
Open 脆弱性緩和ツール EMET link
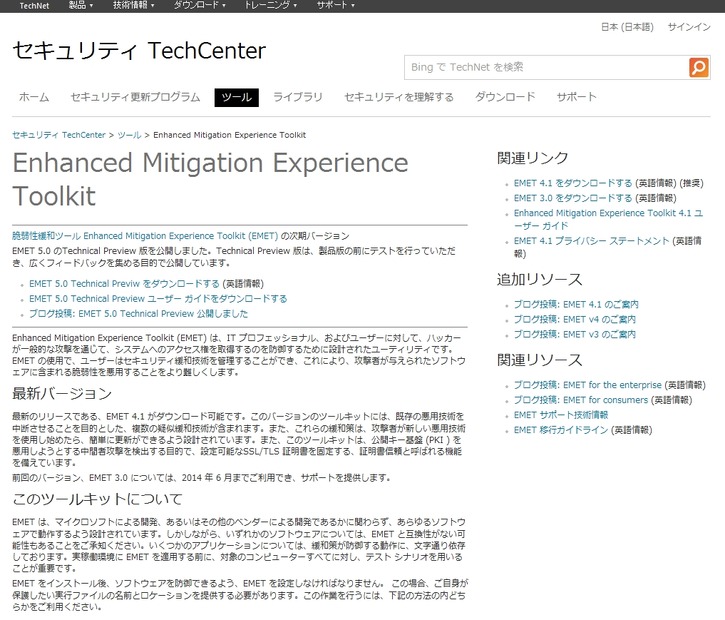(145, 236)
